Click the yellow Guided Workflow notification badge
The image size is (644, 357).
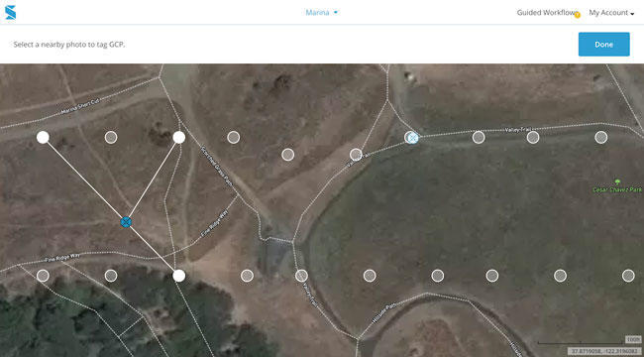[577, 15]
